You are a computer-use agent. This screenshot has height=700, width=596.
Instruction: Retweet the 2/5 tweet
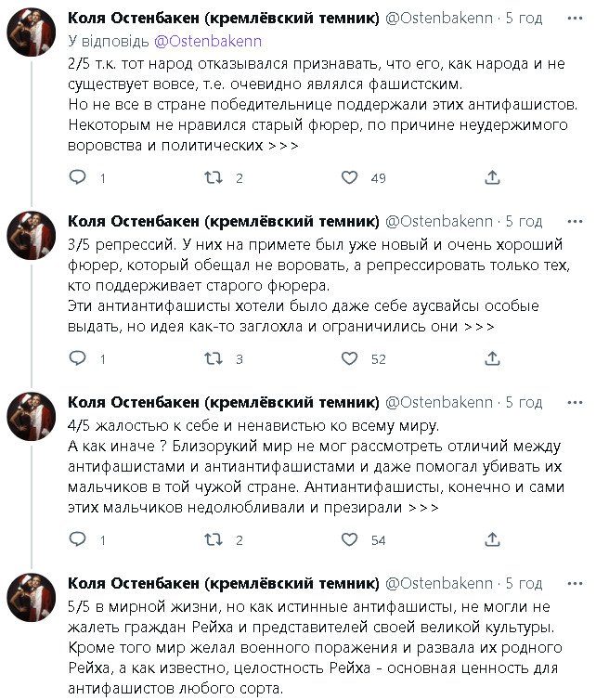(212, 177)
